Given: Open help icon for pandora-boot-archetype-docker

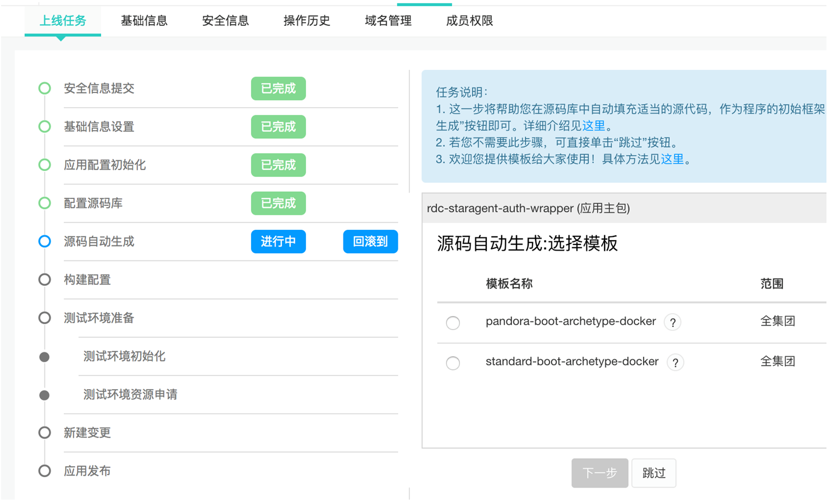Looking at the screenshot, I should [673, 323].
